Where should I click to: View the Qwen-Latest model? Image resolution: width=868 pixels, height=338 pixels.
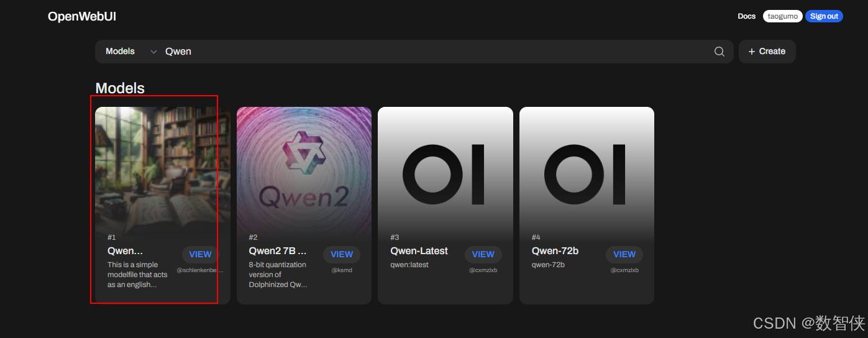[483, 254]
